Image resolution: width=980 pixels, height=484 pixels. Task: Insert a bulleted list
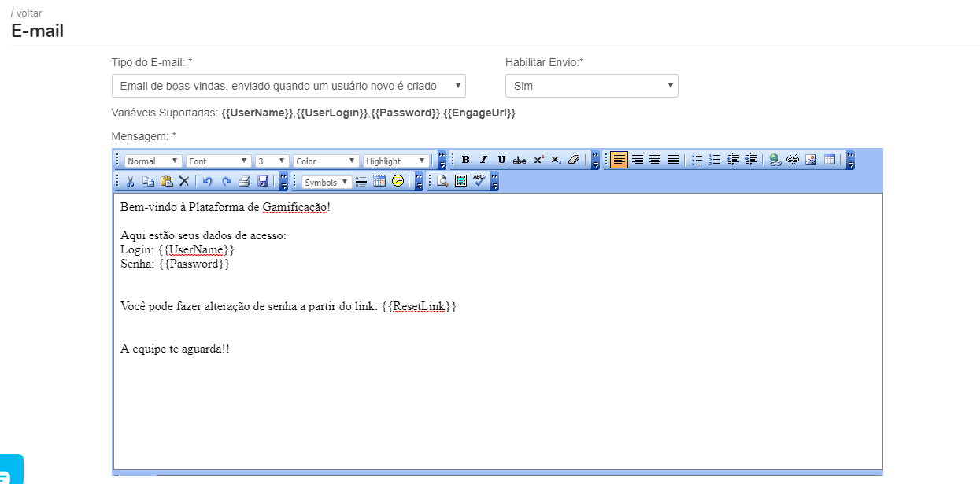point(697,160)
